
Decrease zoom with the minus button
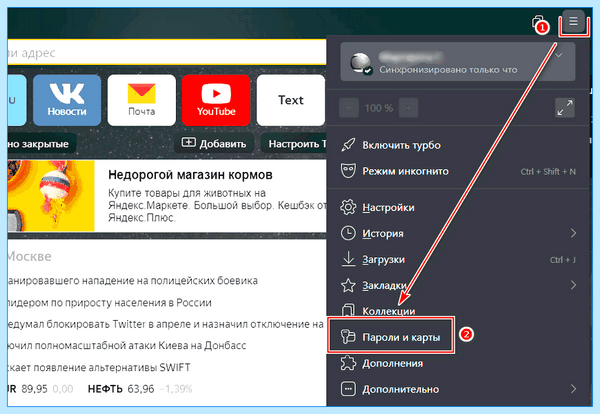349,108
